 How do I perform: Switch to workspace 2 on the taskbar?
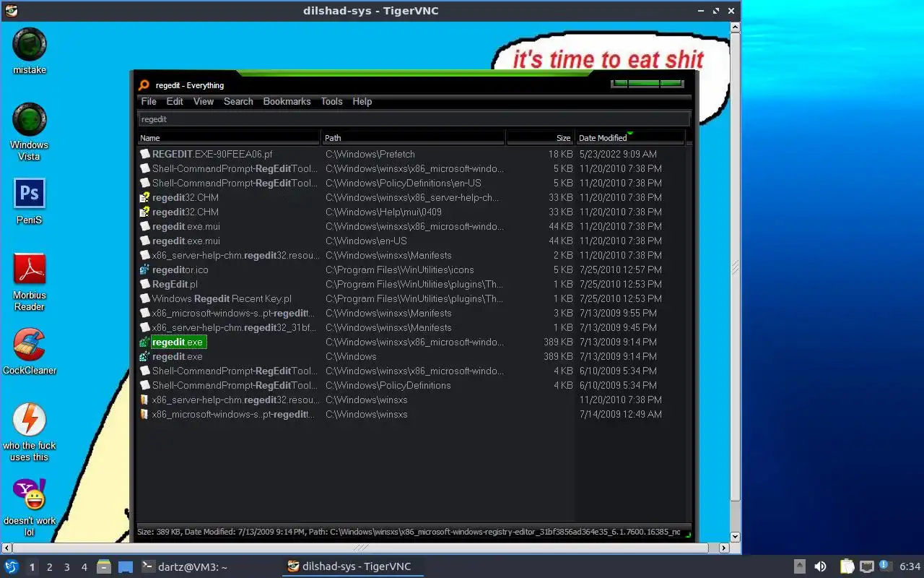click(x=49, y=567)
